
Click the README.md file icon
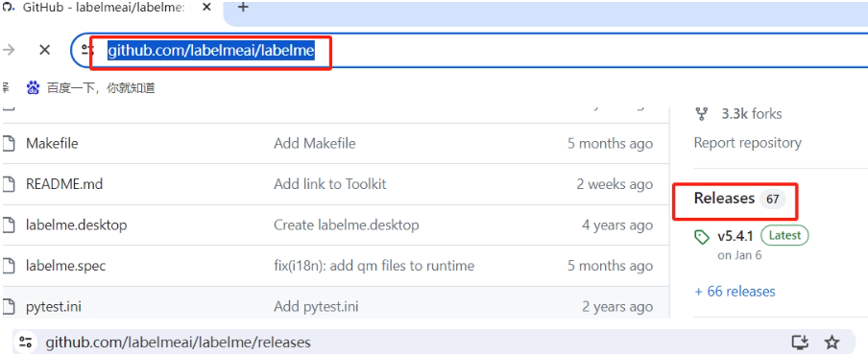tap(9, 184)
